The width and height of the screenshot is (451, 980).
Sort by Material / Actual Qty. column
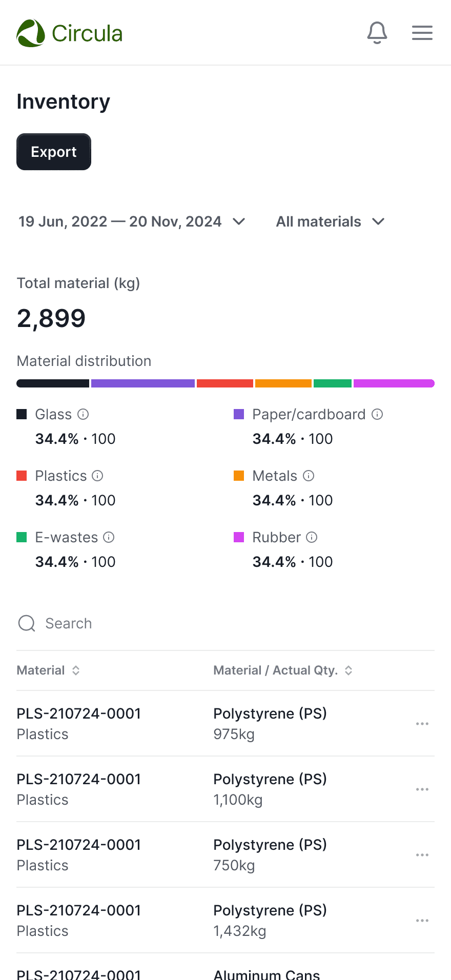[283, 670]
